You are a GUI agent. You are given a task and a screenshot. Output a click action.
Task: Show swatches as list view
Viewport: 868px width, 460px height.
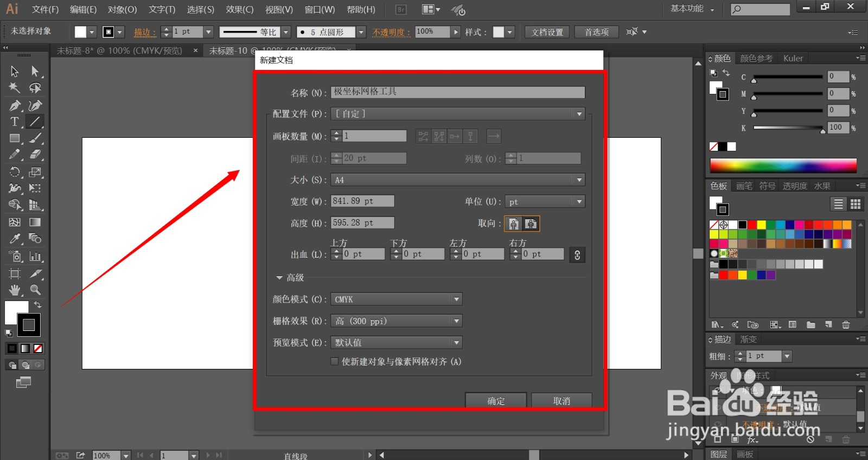pos(839,204)
